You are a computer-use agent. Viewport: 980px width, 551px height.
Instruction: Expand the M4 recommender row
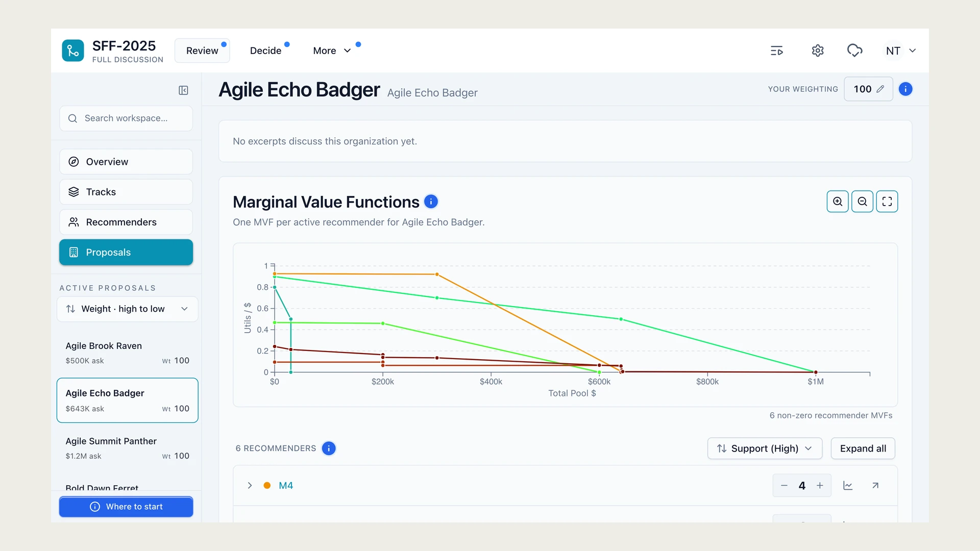250,486
